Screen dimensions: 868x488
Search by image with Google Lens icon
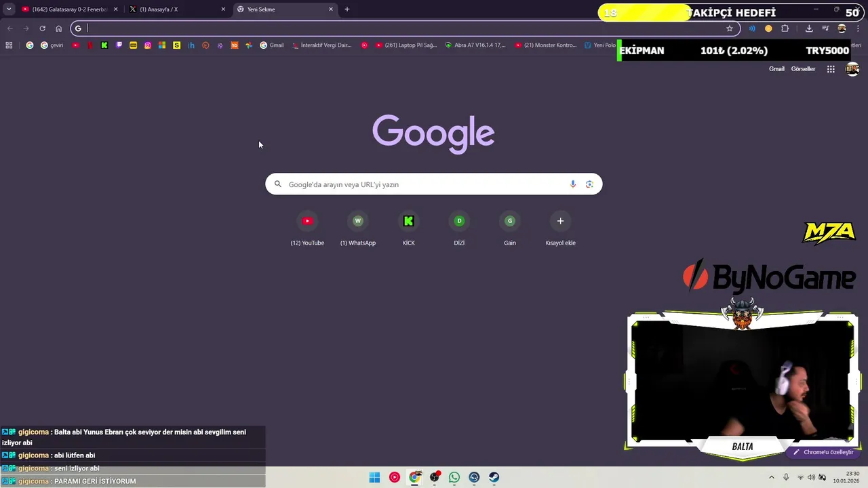click(x=589, y=184)
